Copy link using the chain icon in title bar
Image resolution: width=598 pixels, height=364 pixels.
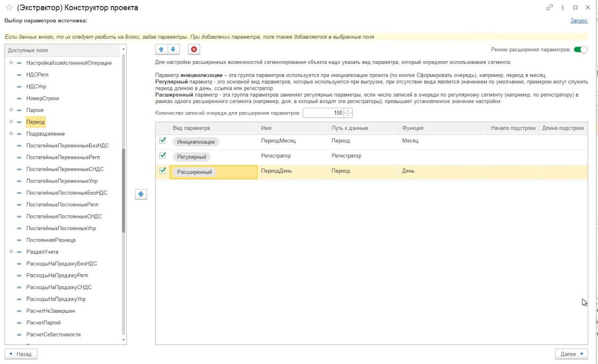550,7
